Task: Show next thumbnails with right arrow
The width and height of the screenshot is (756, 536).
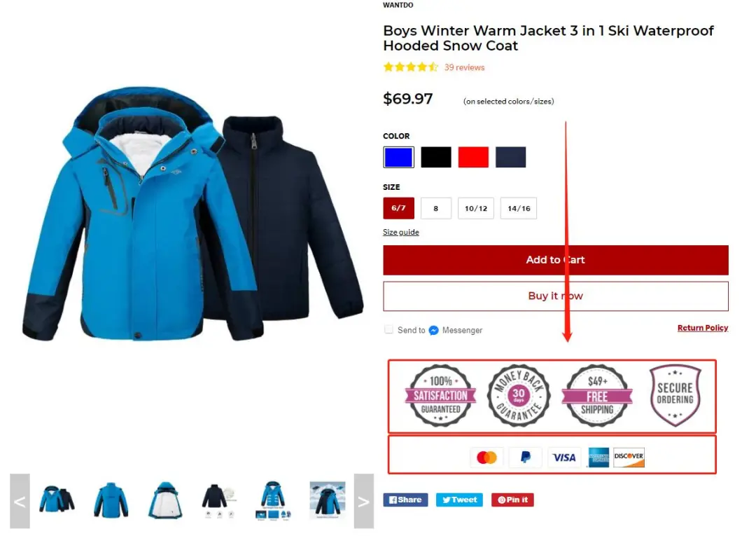Action: pyautogui.click(x=363, y=501)
